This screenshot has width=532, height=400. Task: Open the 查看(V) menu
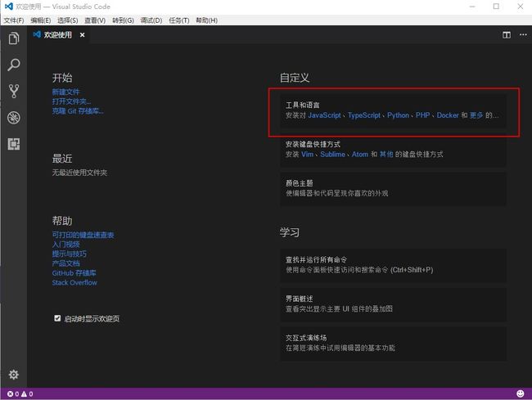(x=95, y=20)
